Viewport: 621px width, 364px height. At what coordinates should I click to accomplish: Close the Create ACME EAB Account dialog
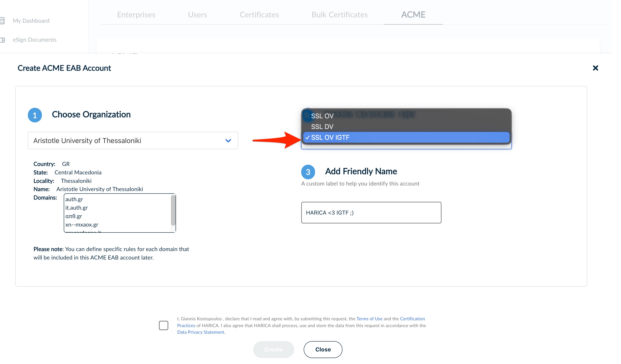595,68
